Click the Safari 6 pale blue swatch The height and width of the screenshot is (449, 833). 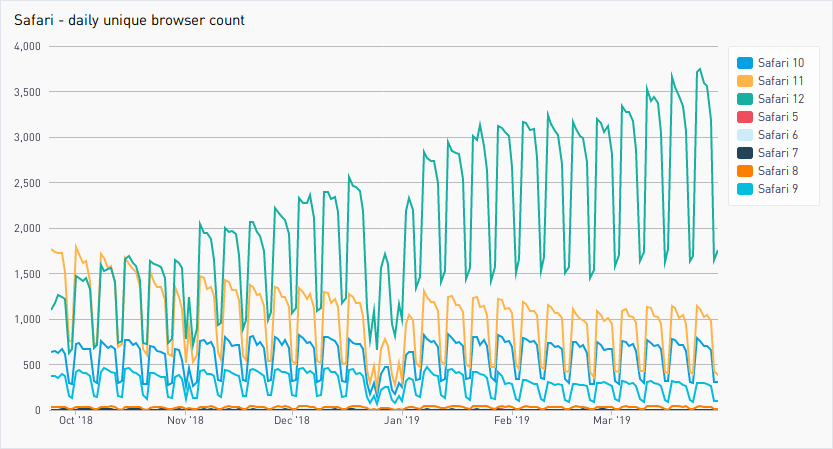[745, 135]
